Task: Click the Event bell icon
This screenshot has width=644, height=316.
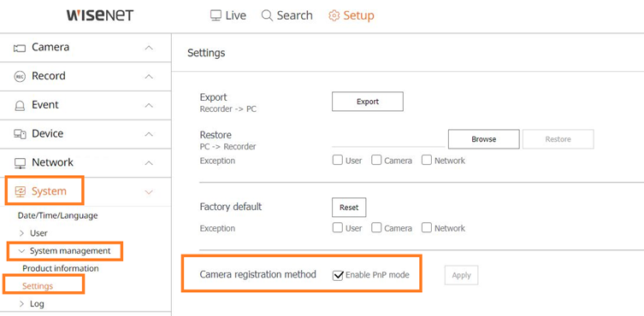Action: pyautogui.click(x=20, y=105)
